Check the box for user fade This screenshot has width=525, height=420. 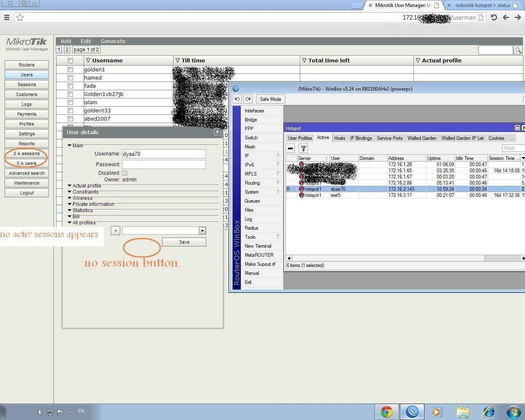point(70,86)
